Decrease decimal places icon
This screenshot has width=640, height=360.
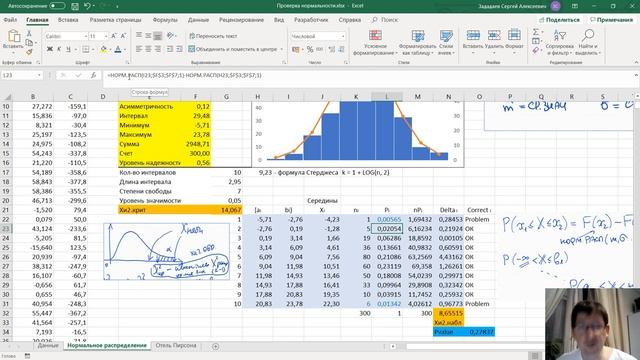point(341,49)
